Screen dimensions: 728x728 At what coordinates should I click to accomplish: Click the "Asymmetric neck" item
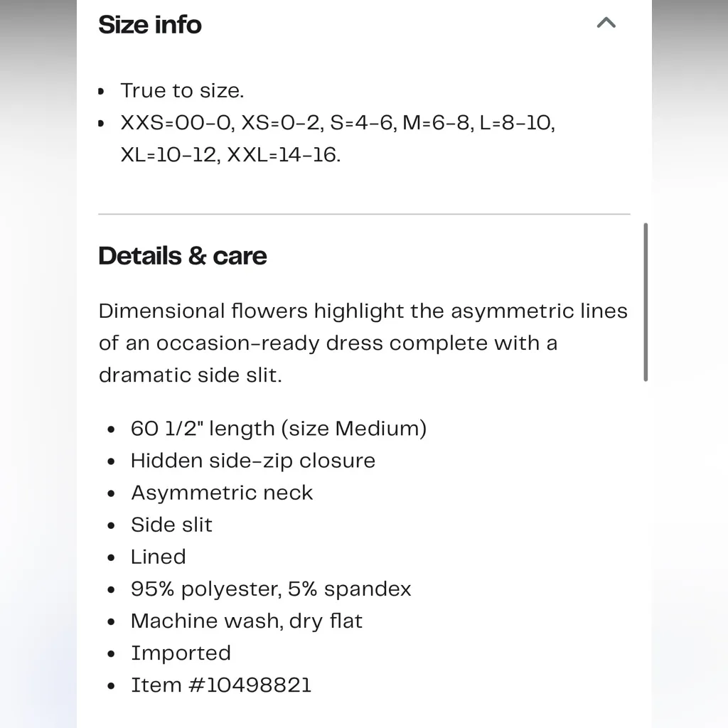(x=222, y=493)
